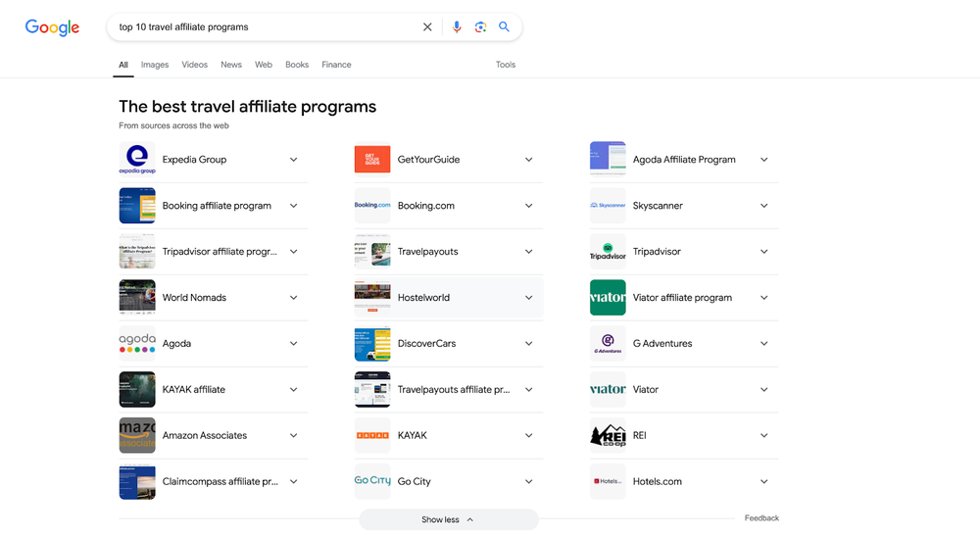Click the Tripadvisor owl logo

pos(608,251)
